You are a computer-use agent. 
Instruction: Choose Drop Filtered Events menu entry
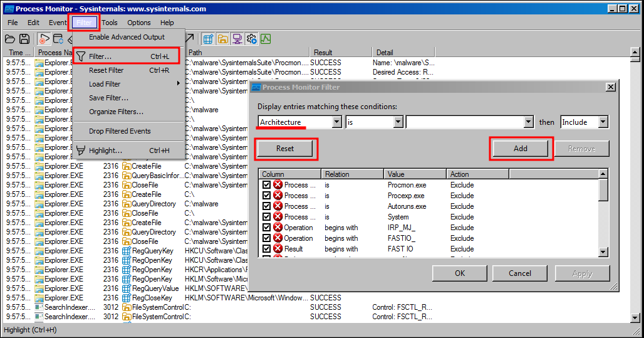click(x=129, y=131)
